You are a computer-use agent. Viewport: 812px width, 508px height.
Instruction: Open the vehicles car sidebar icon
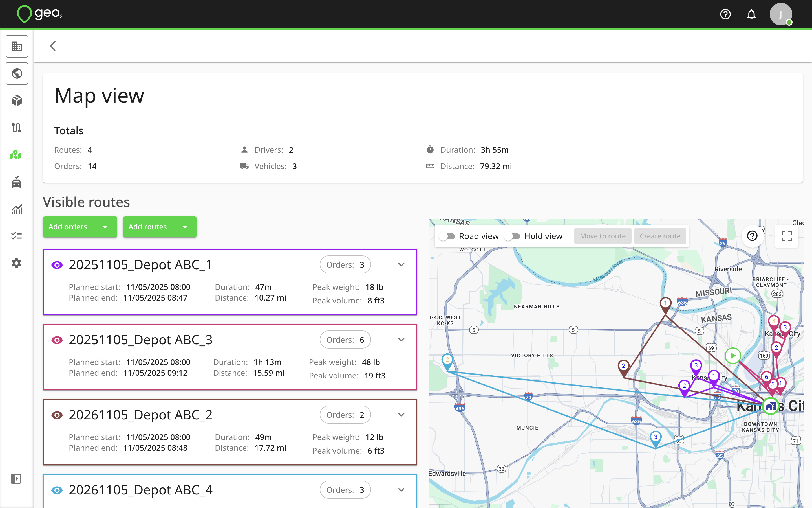coord(17,182)
